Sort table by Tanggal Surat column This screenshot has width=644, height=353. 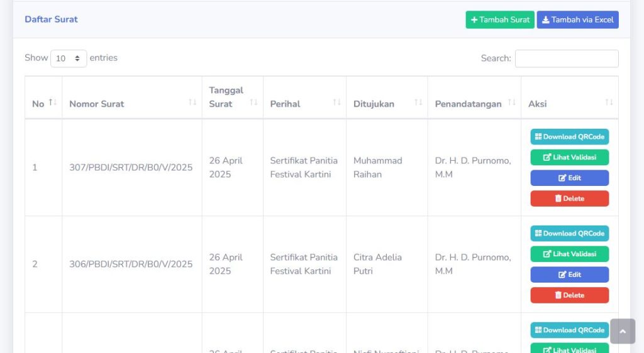pos(233,97)
